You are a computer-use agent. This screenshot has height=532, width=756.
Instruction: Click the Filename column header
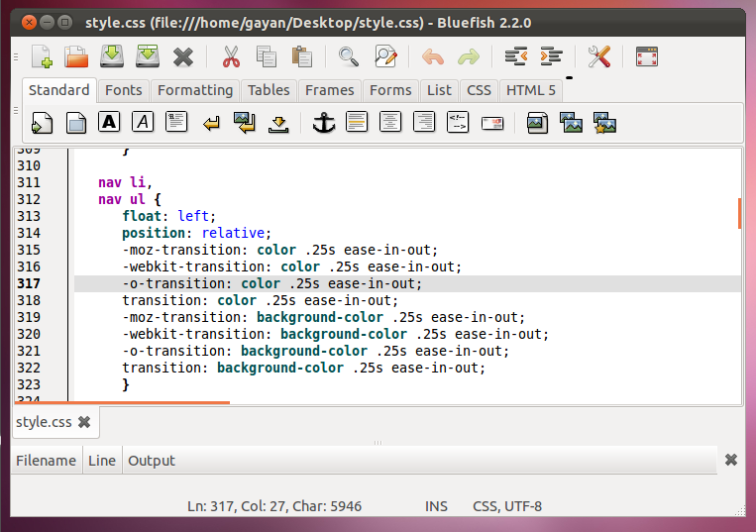(x=46, y=461)
